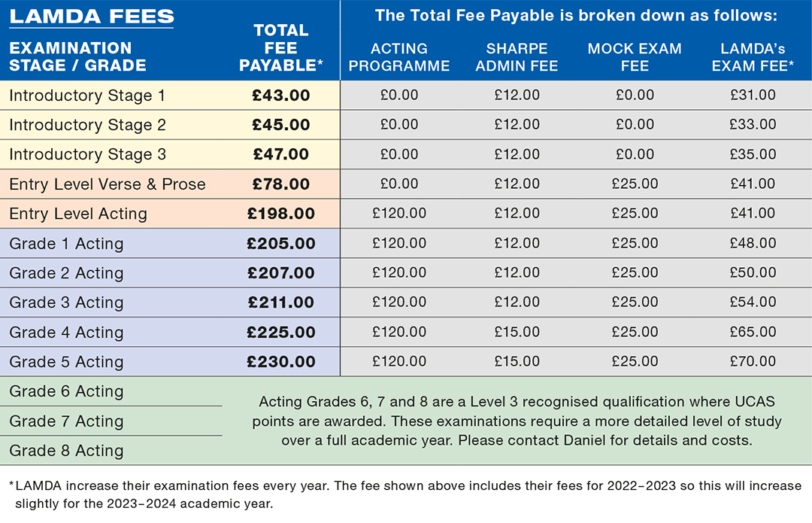
Task: Select Grade 4 Acting total £225.00
Action: coord(281,332)
